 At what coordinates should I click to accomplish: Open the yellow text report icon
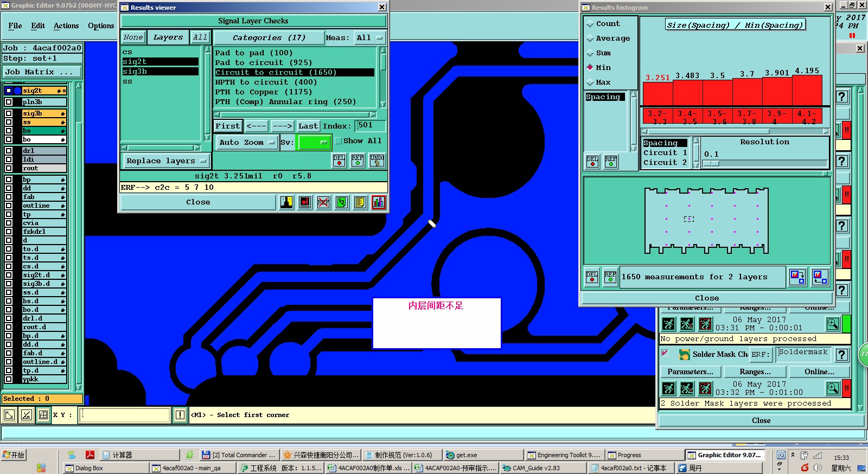(x=360, y=202)
